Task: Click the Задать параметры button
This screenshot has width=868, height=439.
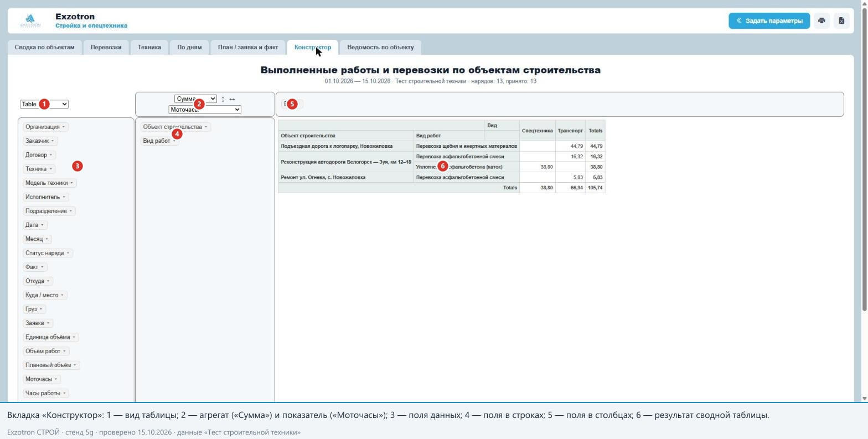Action: 769,20
